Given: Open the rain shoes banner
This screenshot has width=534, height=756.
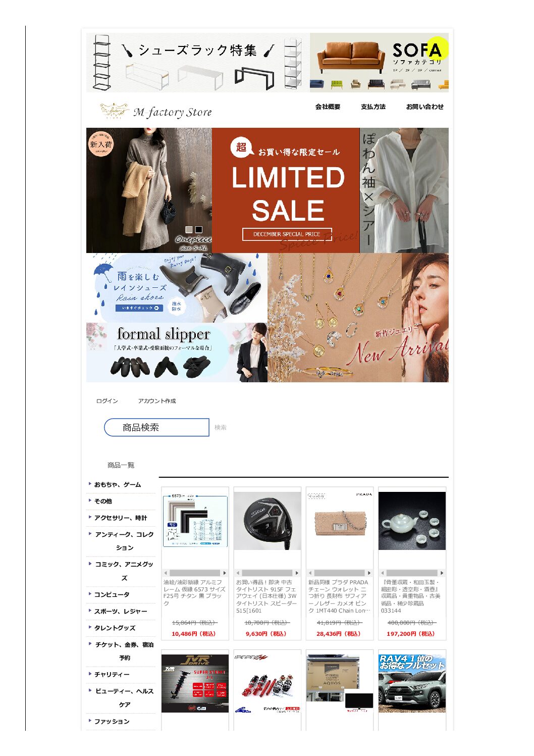Looking at the screenshot, I should [177, 288].
